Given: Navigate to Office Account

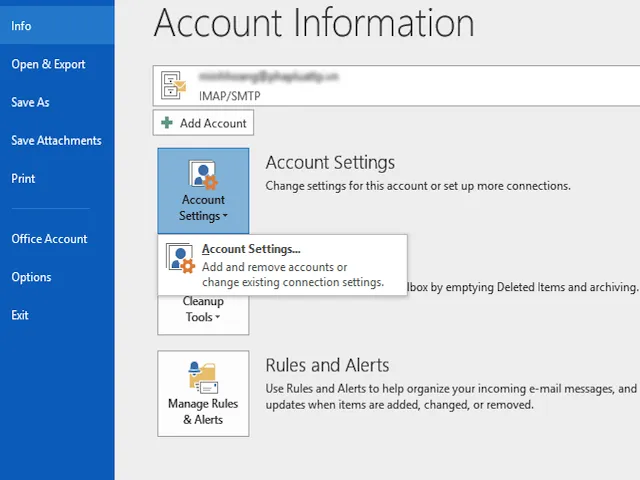Looking at the screenshot, I should click(x=49, y=239).
